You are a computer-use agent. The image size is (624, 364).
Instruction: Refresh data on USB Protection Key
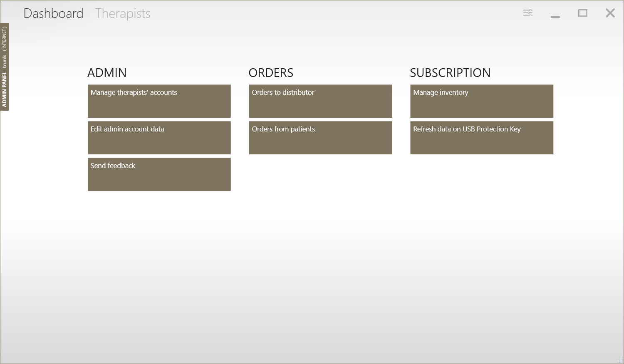[482, 138]
